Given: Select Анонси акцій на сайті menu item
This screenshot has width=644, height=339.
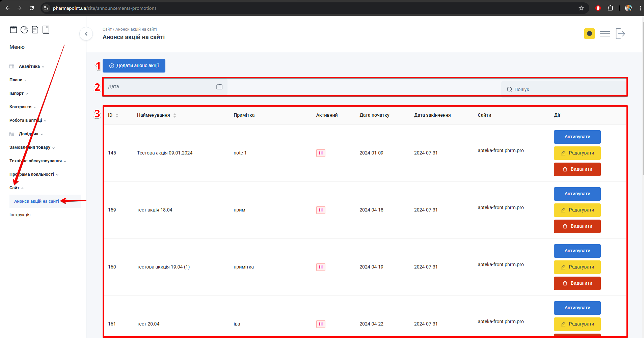Looking at the screenshot, I should coord(36,201).
